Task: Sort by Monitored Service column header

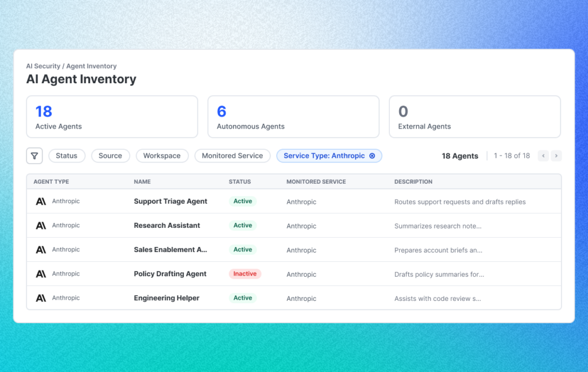Action: click(x=316, y=181)
